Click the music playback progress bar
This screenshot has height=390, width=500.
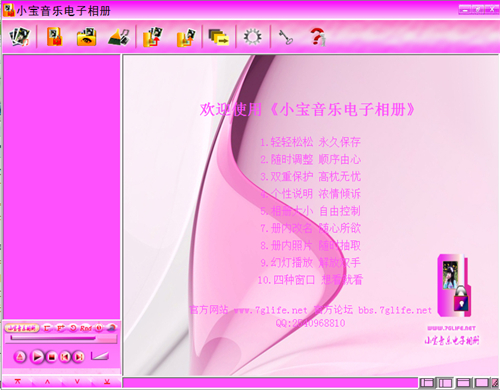(61, 339)
